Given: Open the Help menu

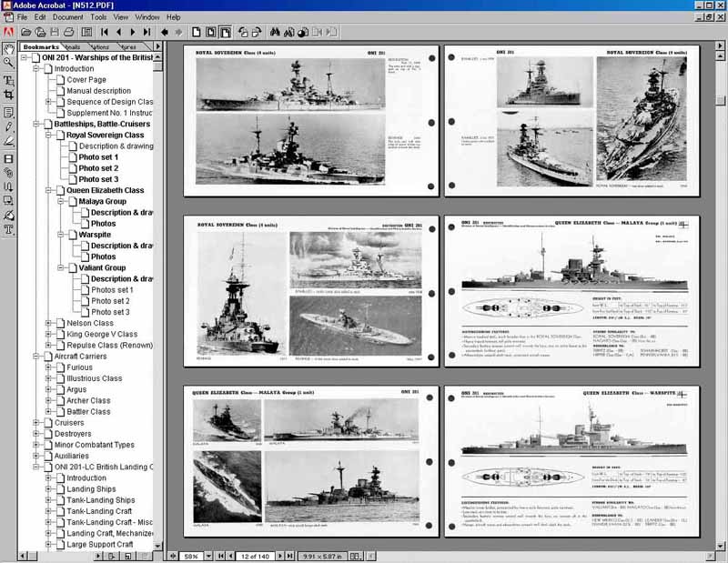Looking at the screenshot, I should tap(174, 17).
